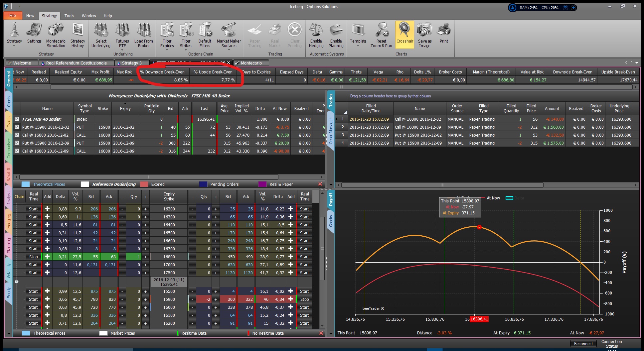Switch to the Real Referendum Costituzionale tab
Viewport: 644px width, 351px height.
pos(77,63)
